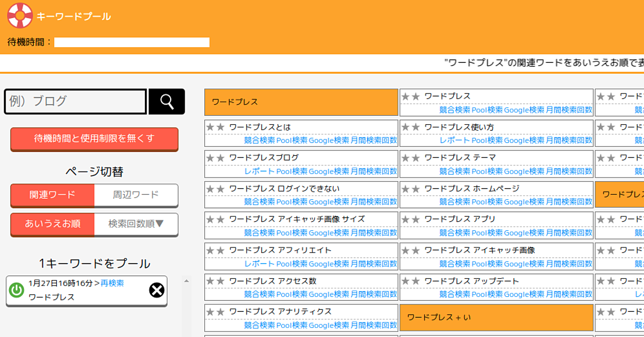The height and width of the screenshot is (337, 644).
Task: Open 競合検索 for ワードプレス アプリ
Action: click(x=455, y=233)
